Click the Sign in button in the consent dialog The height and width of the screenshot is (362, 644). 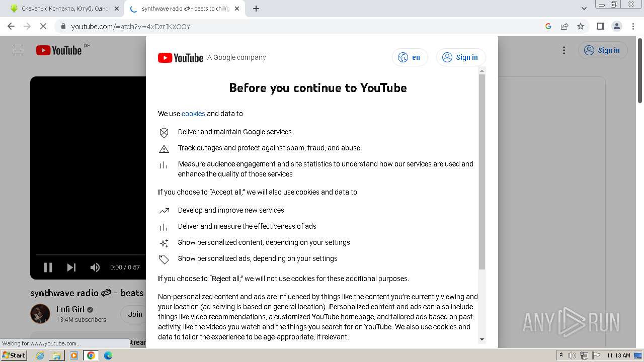coord(460,57)
